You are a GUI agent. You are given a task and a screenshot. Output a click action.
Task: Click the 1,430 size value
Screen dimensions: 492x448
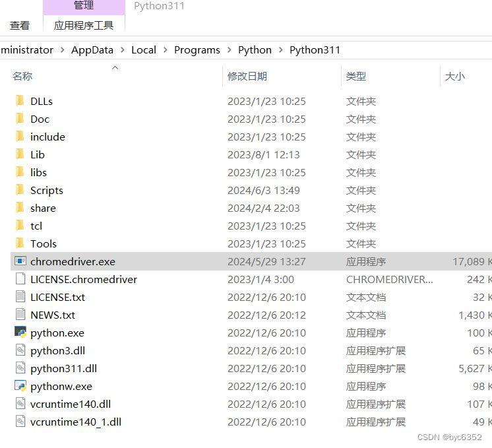472,315
